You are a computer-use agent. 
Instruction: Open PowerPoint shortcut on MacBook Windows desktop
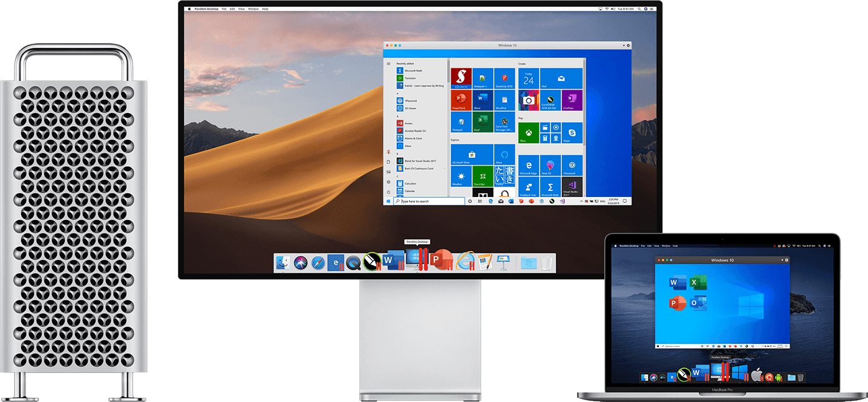(x=677, y=303)
